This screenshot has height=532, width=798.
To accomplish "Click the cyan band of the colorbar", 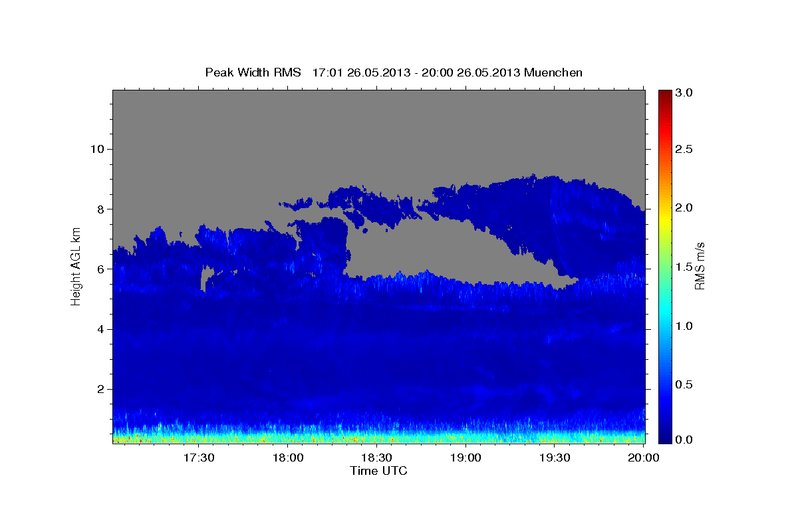I will coord(664,313).
